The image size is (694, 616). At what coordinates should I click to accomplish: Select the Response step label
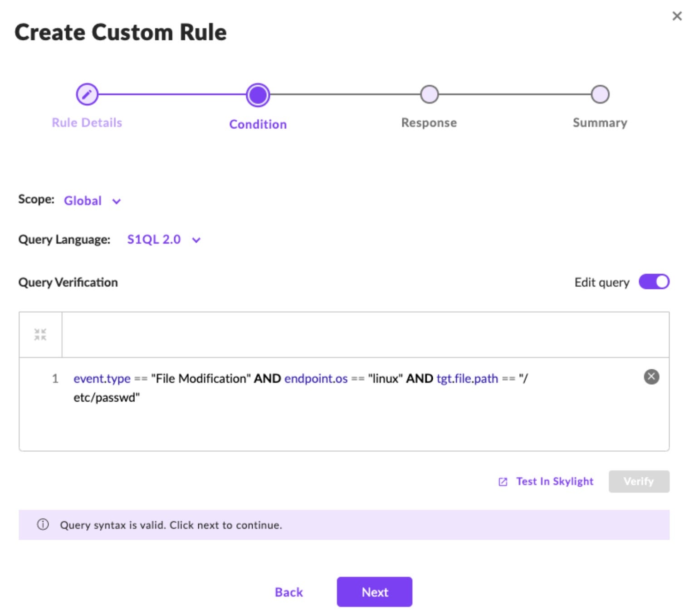(429, 123)
